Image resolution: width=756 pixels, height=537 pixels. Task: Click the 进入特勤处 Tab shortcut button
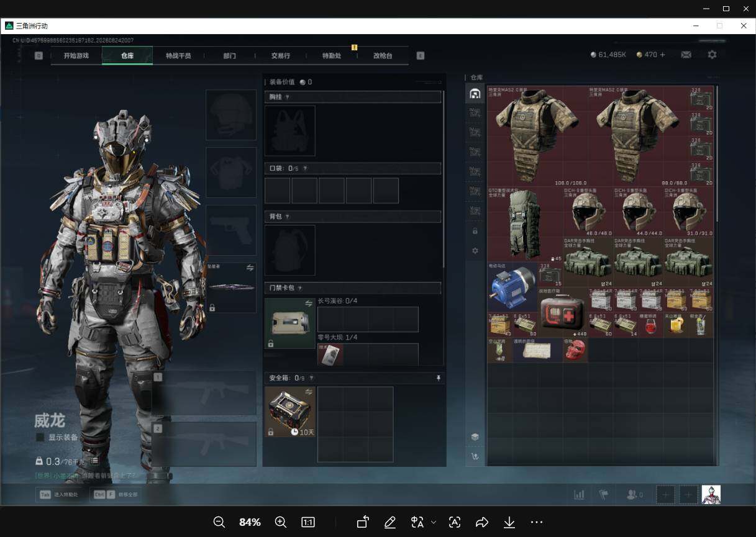pyautogui.click(x=61, y=495)
